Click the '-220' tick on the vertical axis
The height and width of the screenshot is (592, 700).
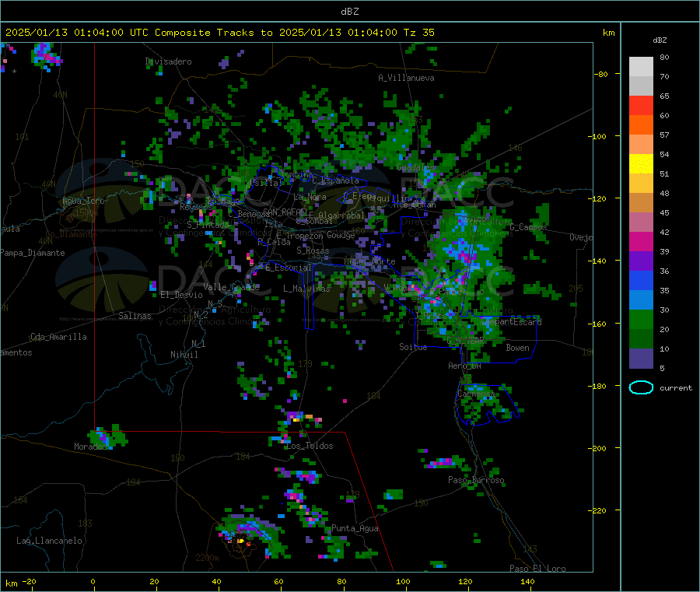tap(599, 511)
